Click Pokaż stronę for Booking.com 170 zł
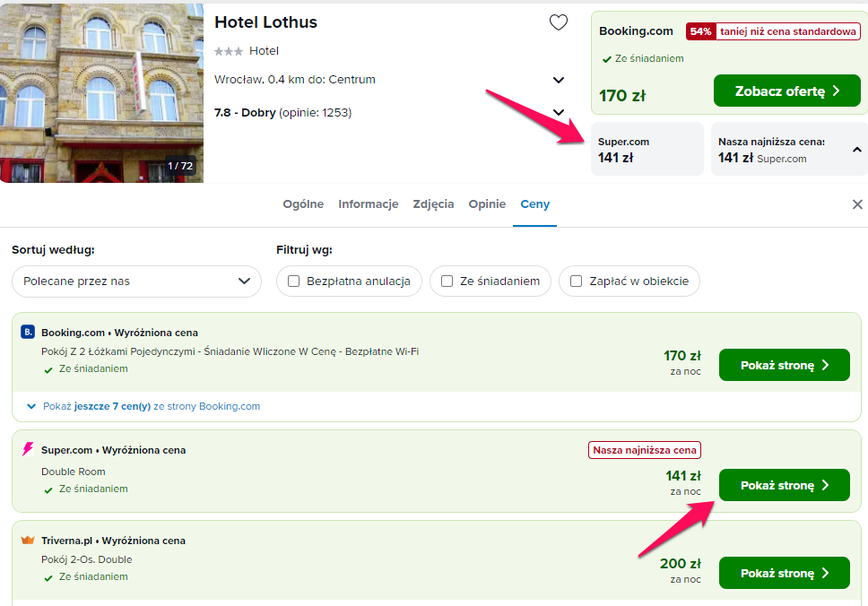Screen dimensions: 868x606 coord(784,365)
